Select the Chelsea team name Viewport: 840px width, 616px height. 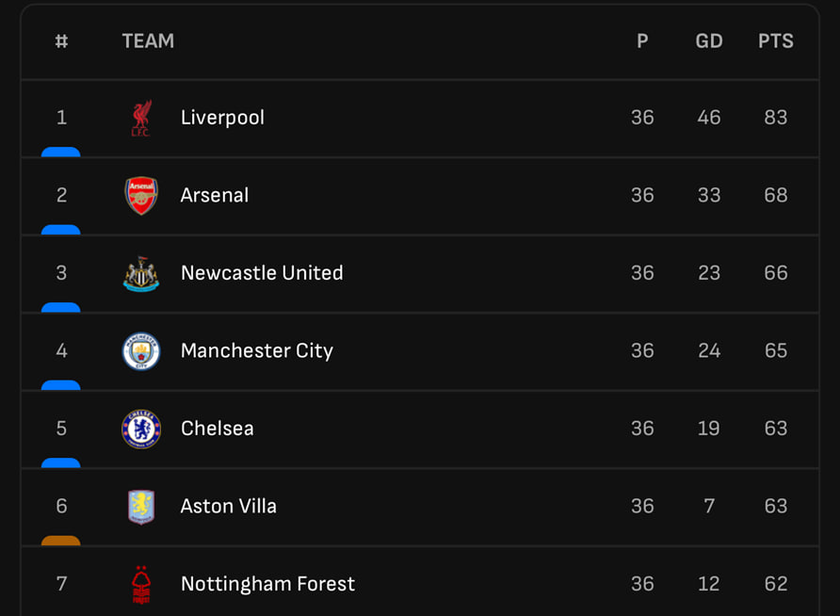[218, 429]
